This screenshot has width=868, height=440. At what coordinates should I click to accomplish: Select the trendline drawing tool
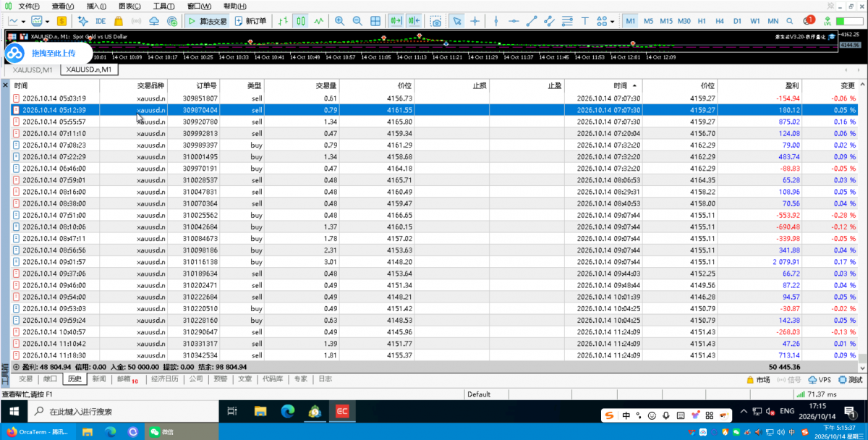(x=532, y=21)
